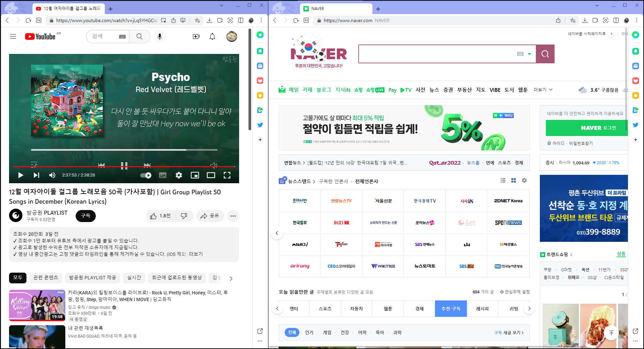The image size is (644, 349).
Task: Click NAVER 로그인 green button
Action: pyautogui.click(x=587, y=128)
